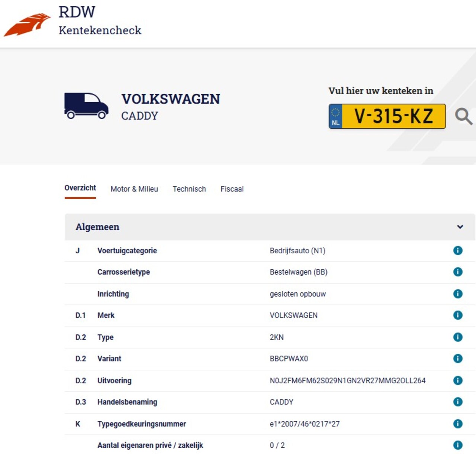
Task: Click the Carrosserietype label
Action: tap(123, 272)
